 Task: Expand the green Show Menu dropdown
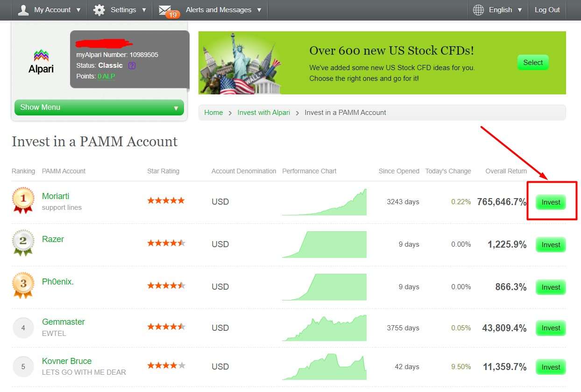pos(99,107)
